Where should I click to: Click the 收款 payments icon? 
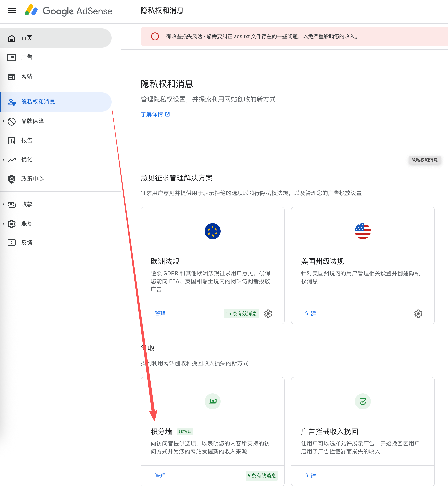12,205
